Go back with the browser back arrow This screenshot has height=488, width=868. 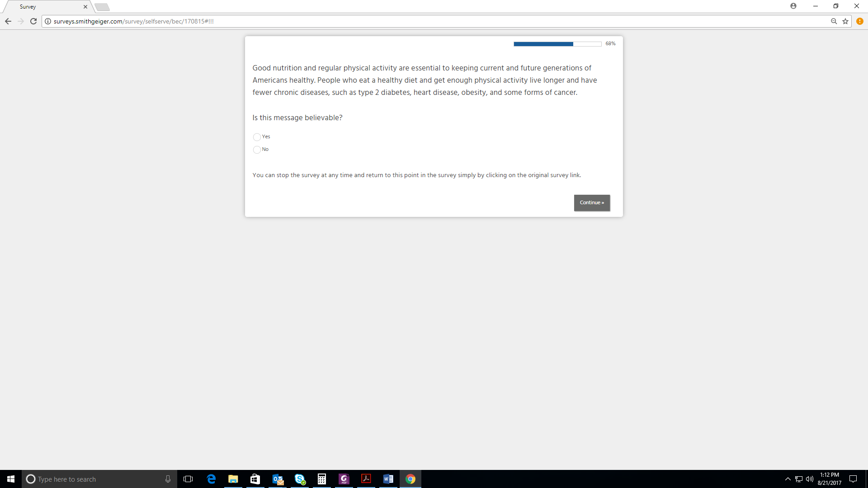[x=8, y=21]
